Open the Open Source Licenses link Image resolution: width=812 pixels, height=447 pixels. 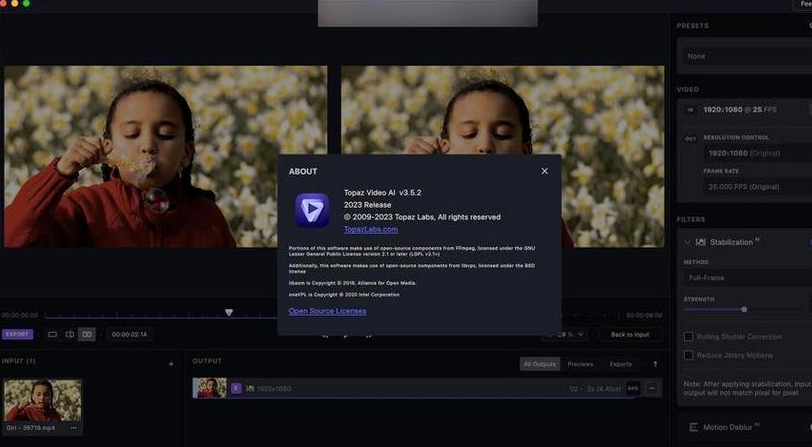pyautogui.click(x=327, y=311)
